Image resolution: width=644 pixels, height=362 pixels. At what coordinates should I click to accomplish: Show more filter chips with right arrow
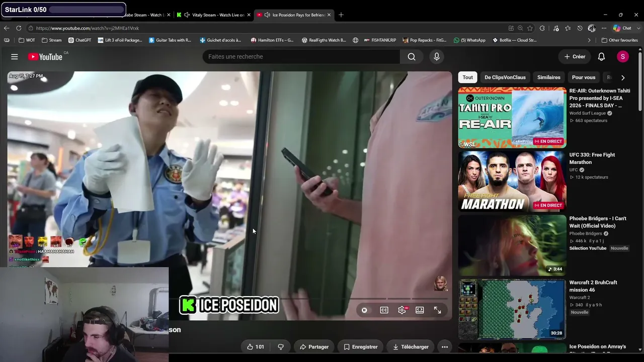[x=623, y=77]
